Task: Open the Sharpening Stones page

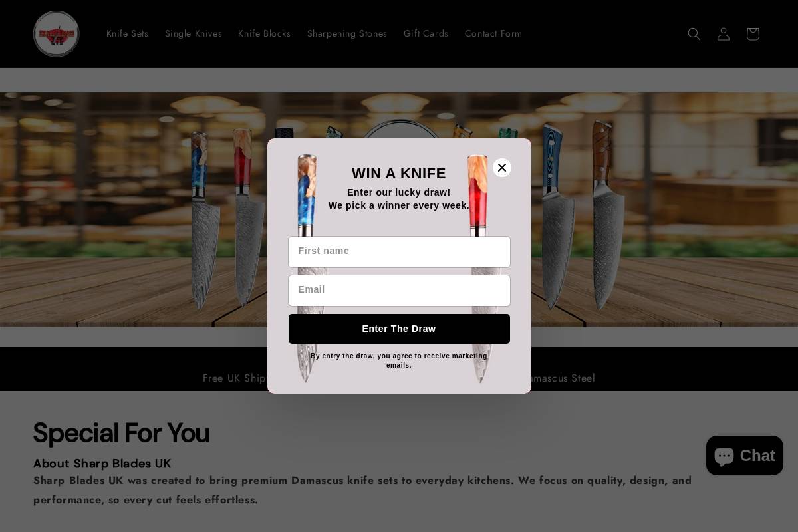Action: click(347, 34)
